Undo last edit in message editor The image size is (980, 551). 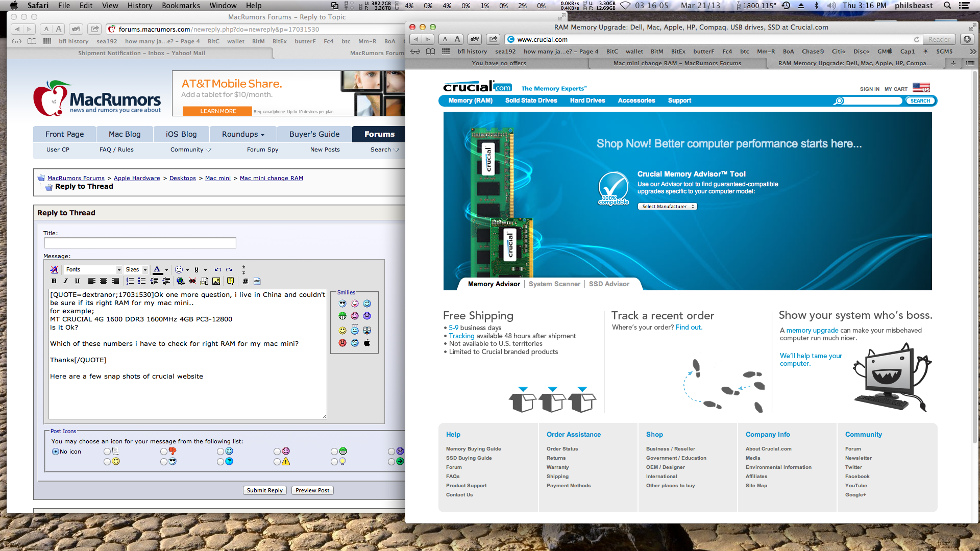218,269
